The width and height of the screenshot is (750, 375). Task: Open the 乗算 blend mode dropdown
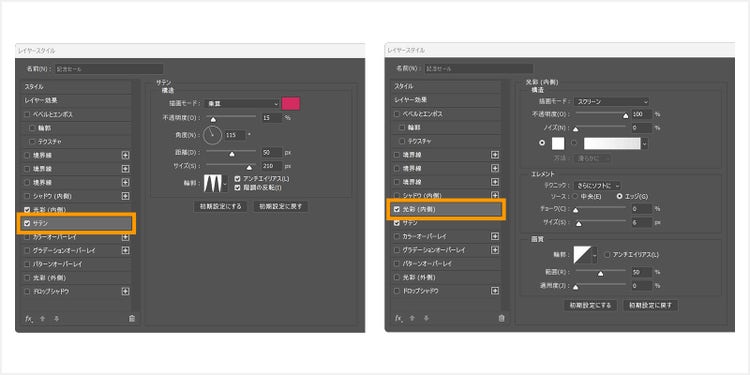pyautogui.click(x=242, y=103)
